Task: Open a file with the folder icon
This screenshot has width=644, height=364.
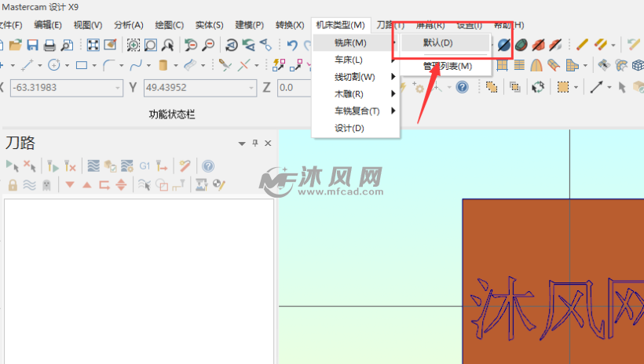Action: tap(15, 45)
